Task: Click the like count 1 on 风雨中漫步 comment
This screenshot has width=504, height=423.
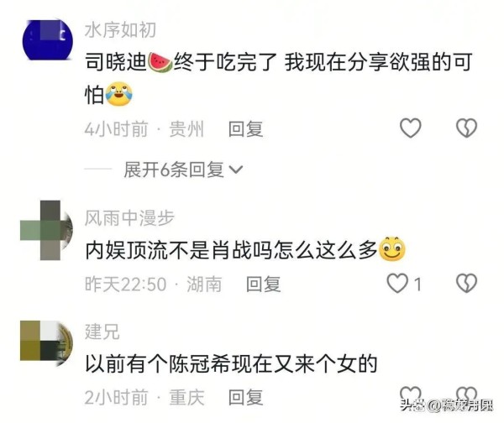Action: (417, 285)
